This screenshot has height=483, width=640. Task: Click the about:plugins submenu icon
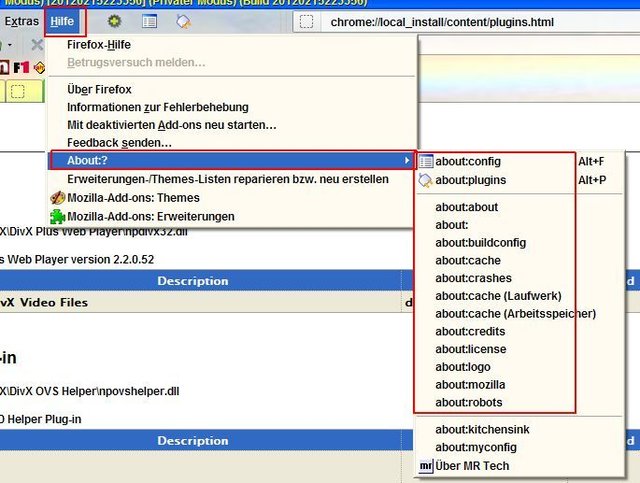pyautogui.click(x=426, y=180)
